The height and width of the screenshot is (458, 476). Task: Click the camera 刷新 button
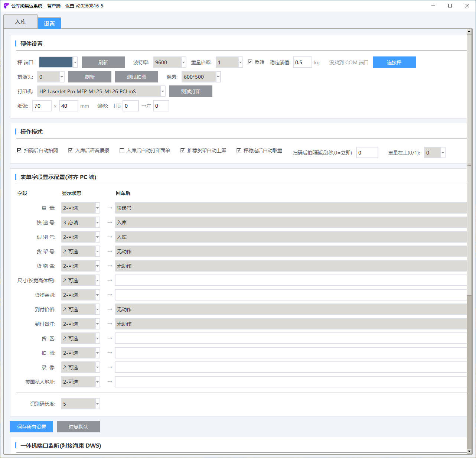(x=90, y=77)
